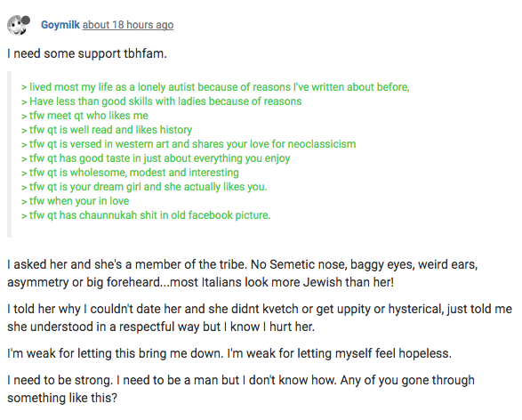
Task: Click the 'I'm weak for letting this' paragraph
Action: click(229, 353)
